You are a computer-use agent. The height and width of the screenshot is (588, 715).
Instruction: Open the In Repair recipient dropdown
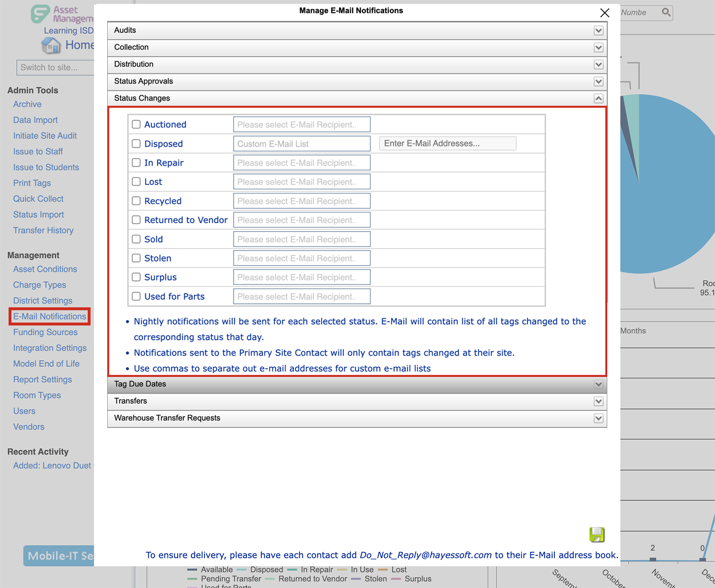click(302, 162)
